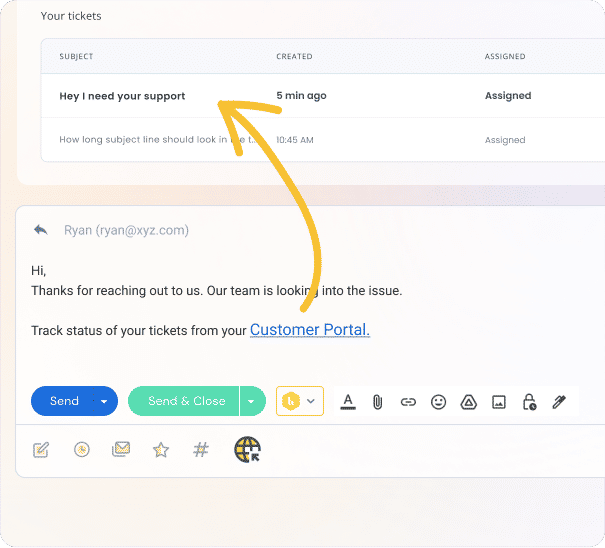Click the circular clock icon in bottom toolbar
605x548 pixels.
[82, 449]
